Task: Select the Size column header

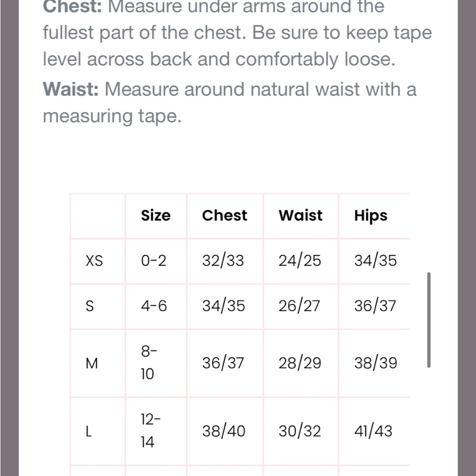Action: [x=156, y=216]
